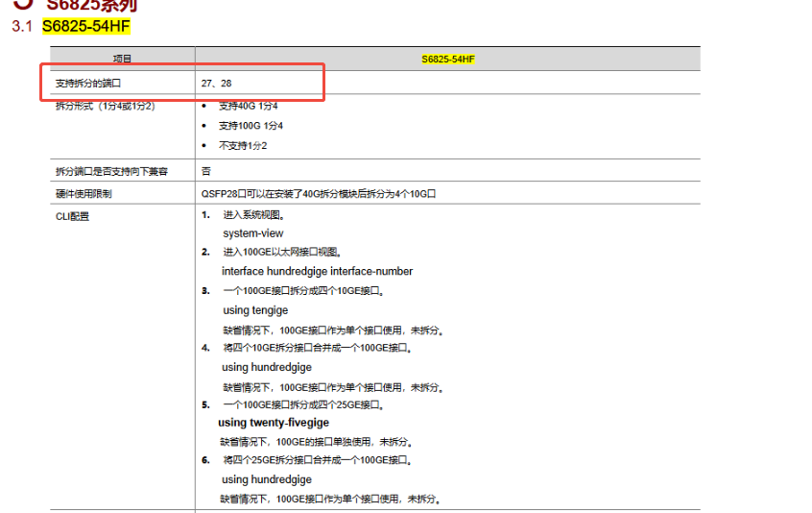
Task: Click using hundredgige under step 4
Action: click(267, 367)
